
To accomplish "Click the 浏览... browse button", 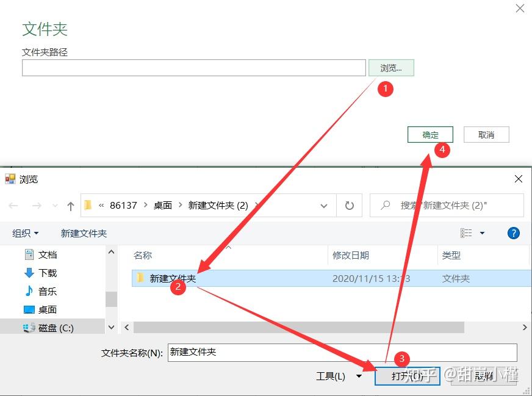I will [x=391, y=68].
